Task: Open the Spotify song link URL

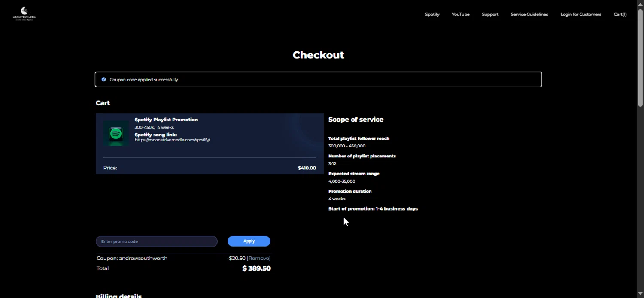Action: click(x=172, y=140)
